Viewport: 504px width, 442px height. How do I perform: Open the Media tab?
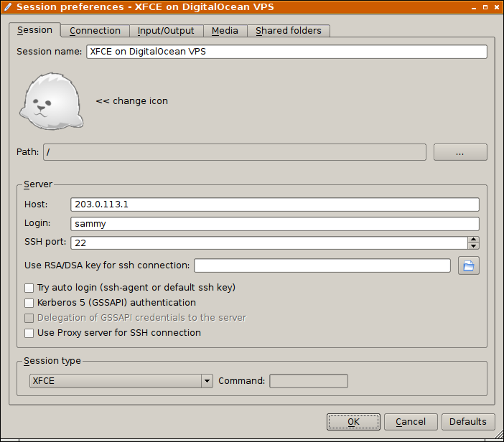(225, 31)
